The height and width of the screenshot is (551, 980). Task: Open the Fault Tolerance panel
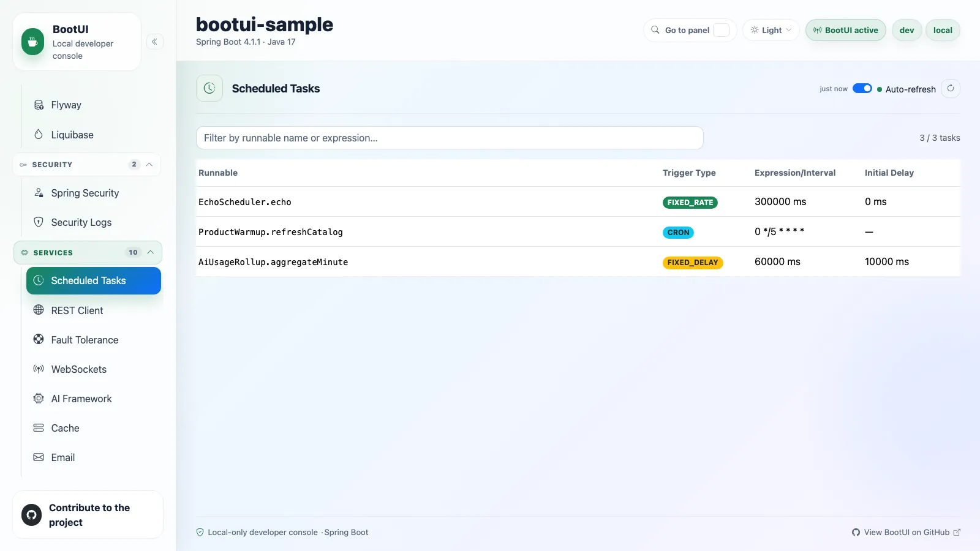94,340
